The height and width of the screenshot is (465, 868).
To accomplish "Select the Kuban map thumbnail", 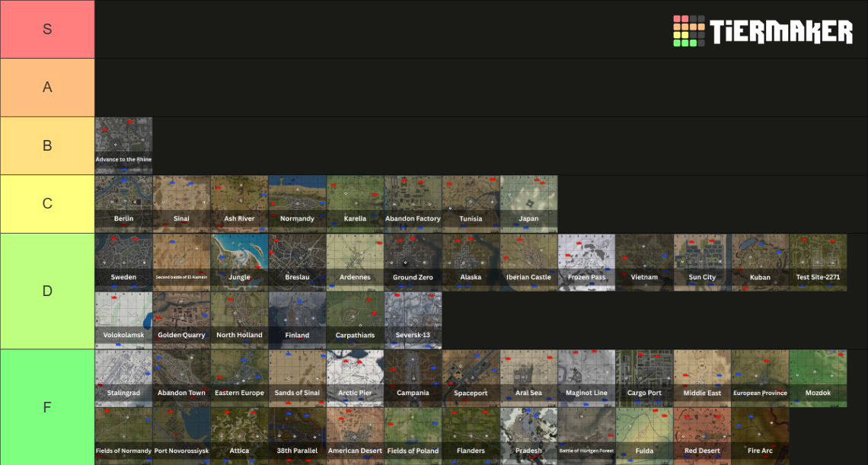I will point(760,263).
